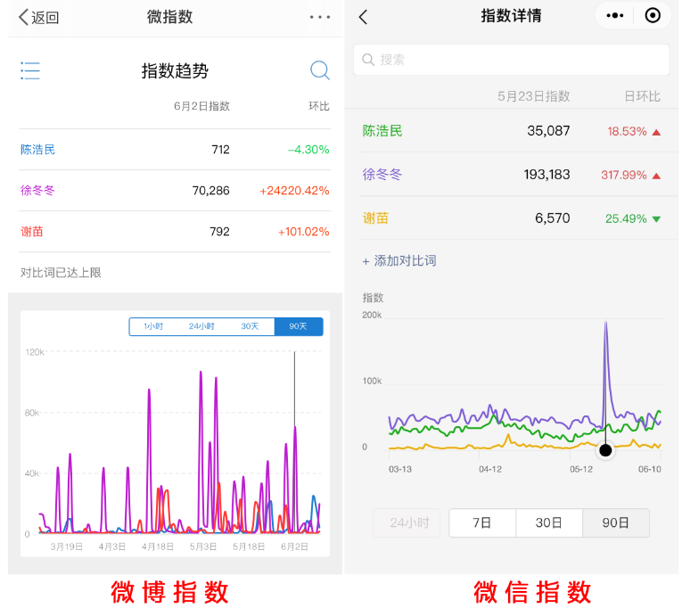Open the list menu icon beside 指数趋势
The width and height of the screenshot is (682, 616).
point(30,70)
